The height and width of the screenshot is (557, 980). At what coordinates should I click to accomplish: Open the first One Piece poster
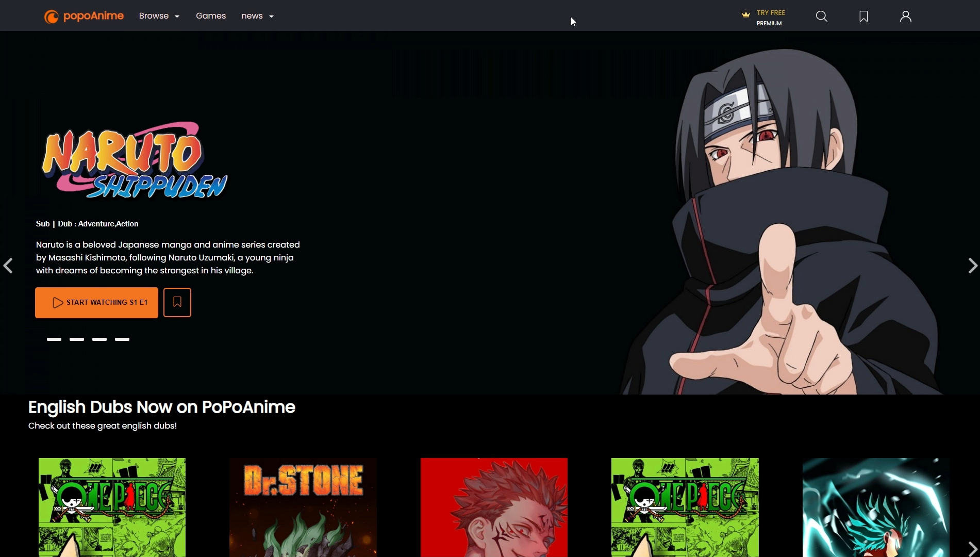112,507
